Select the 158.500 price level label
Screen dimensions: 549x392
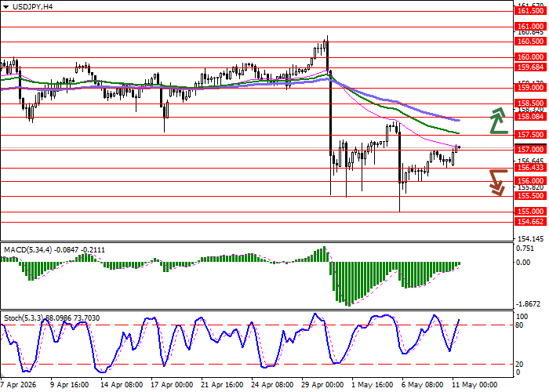[530, 103]
